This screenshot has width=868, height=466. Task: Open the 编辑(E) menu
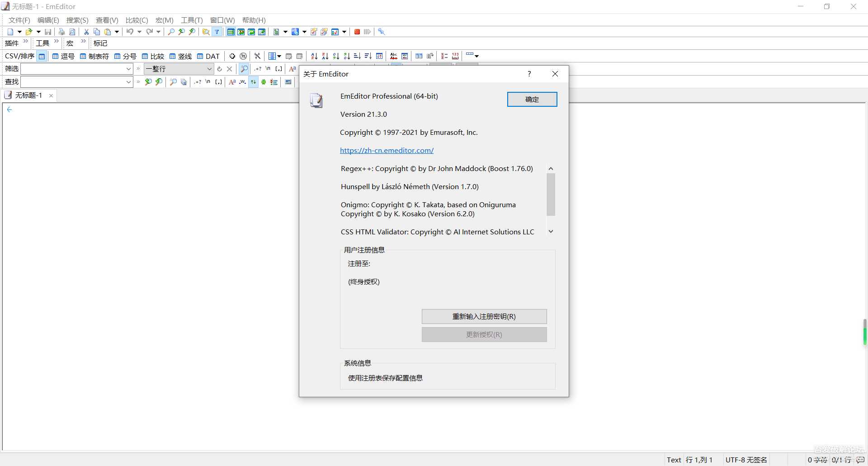point(48,20)
